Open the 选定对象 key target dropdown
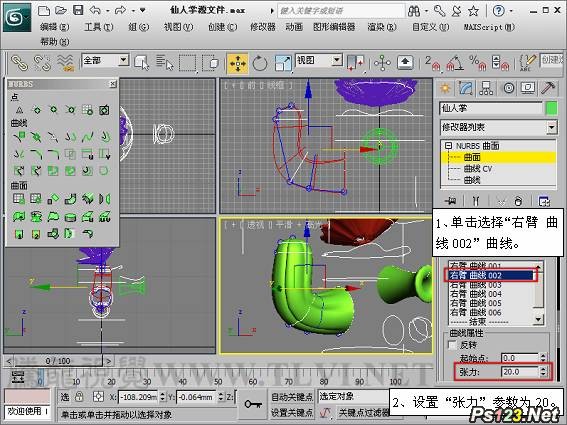The height and width of the screenshot is (425, 567). (354, 396)
